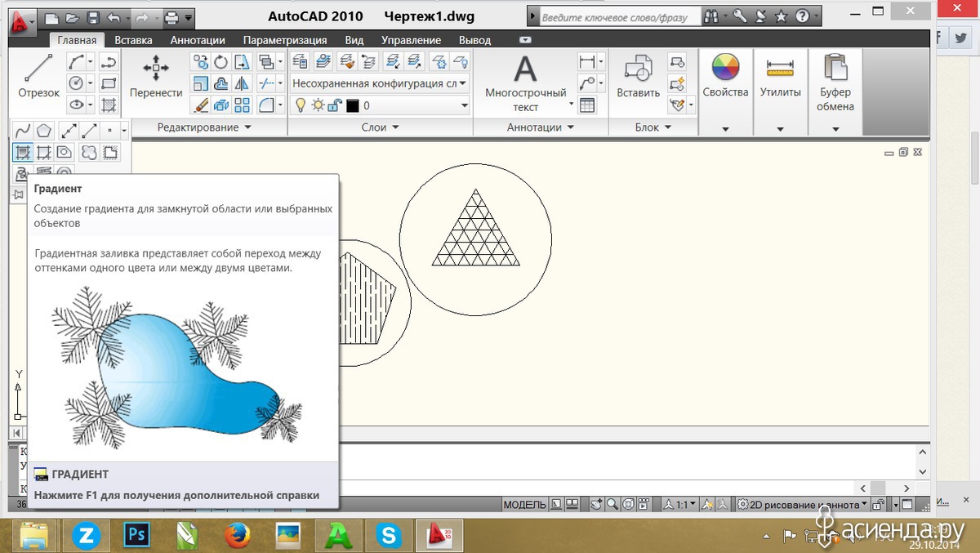Viewport: 980px width, 553px height.
Task: Switch to the Управление ribbon tab
Action: (x=411, y=40)
